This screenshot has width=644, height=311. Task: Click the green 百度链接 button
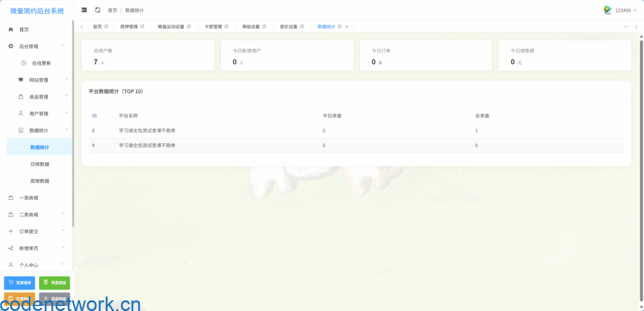(55, 283)
